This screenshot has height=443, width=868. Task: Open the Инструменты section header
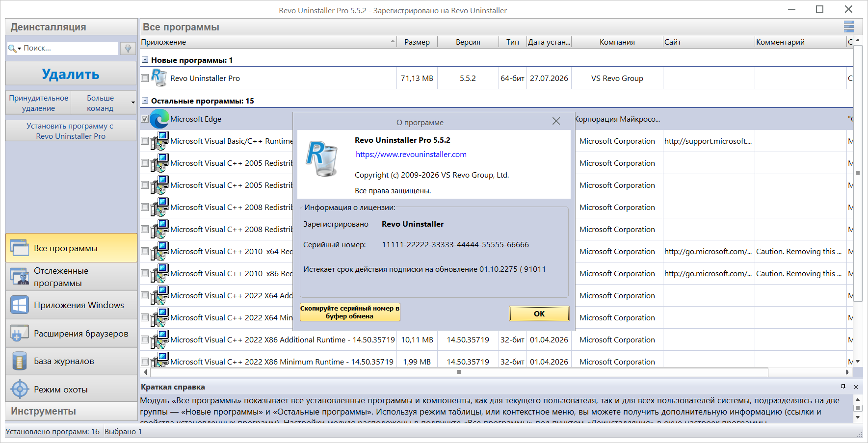72,411
